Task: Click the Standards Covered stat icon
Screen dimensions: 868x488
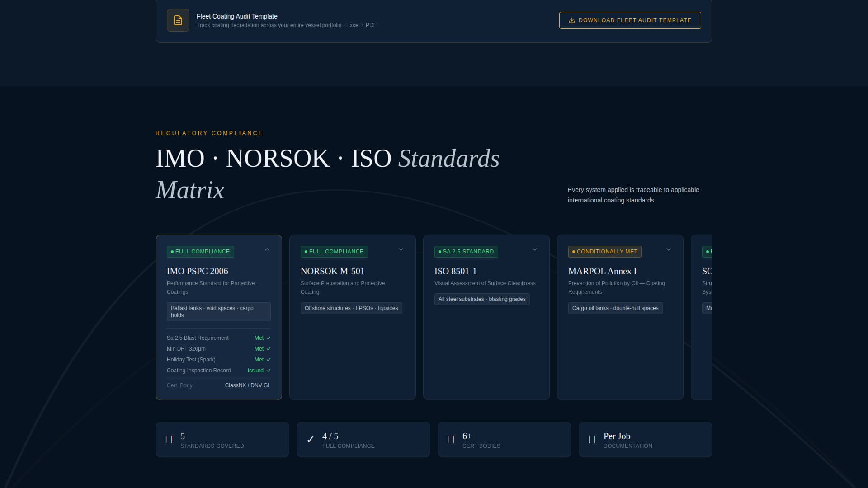Action: point(169,440)
